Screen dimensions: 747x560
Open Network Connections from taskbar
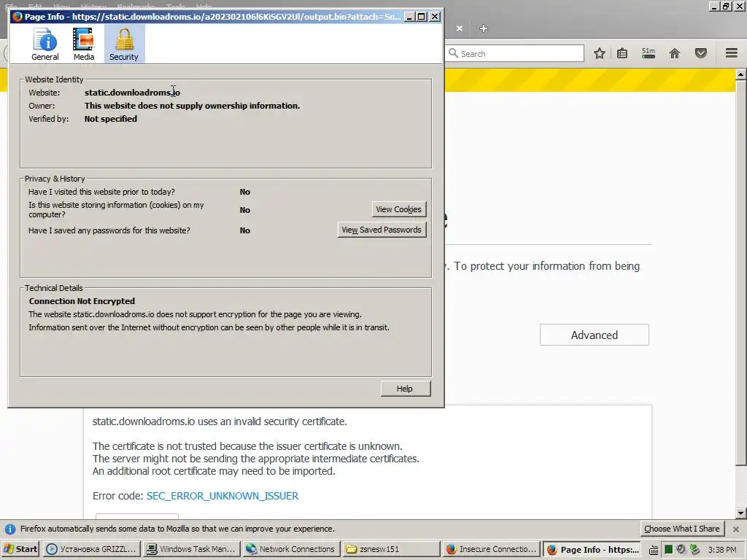tap(290, 549)
